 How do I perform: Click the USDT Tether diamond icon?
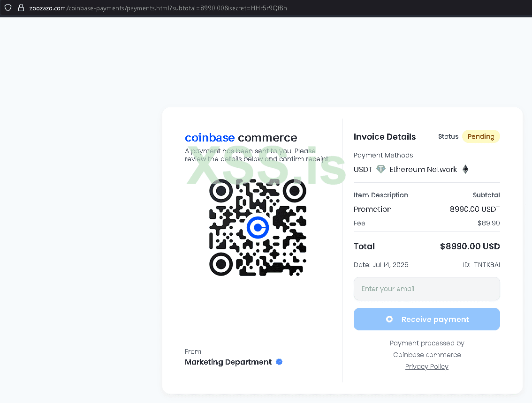coord(381,169)
